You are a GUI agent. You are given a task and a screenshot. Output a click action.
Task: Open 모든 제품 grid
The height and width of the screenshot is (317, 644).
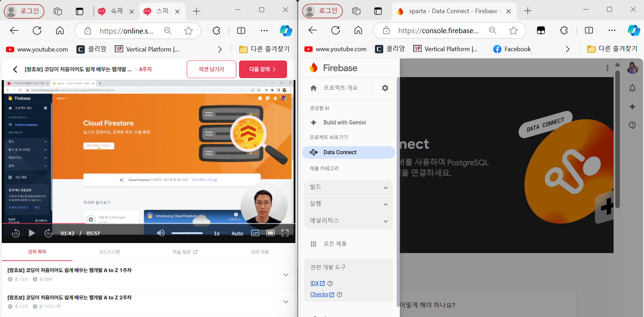329,244
